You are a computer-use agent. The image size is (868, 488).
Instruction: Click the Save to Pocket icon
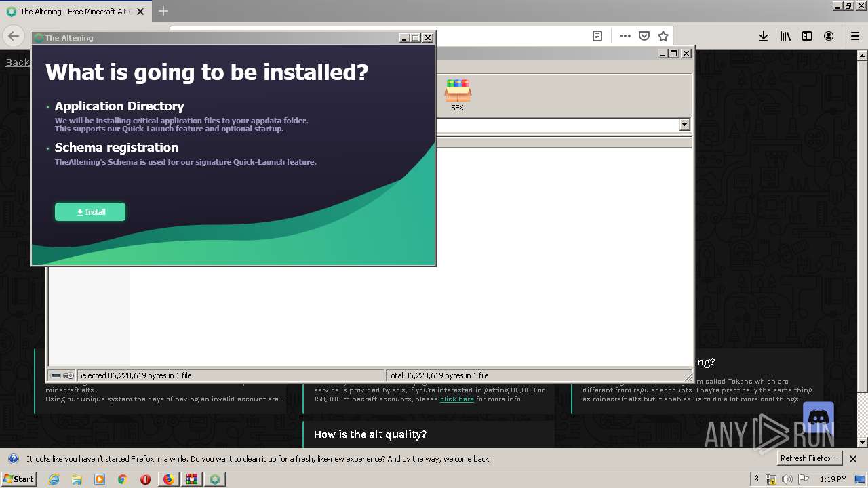click(644, 36)
